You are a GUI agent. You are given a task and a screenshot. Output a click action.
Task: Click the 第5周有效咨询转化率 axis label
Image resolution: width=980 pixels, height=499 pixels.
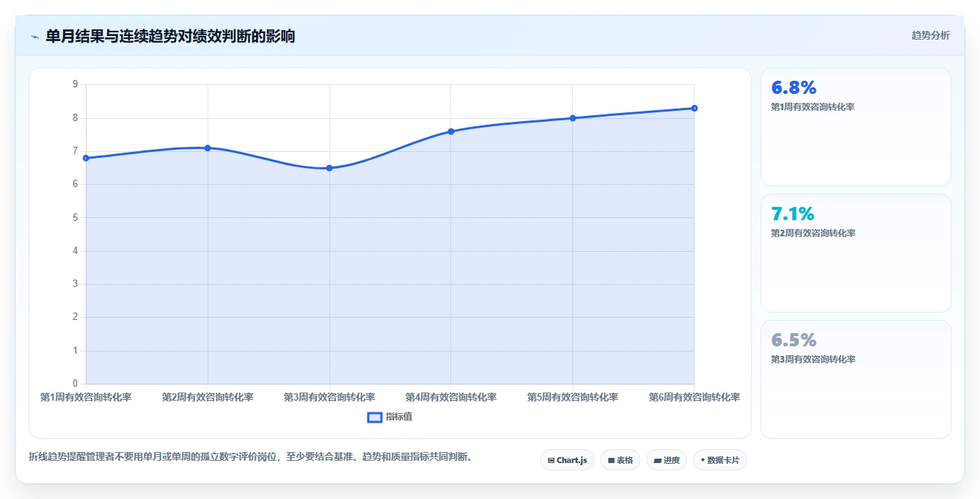pos(573,397)
